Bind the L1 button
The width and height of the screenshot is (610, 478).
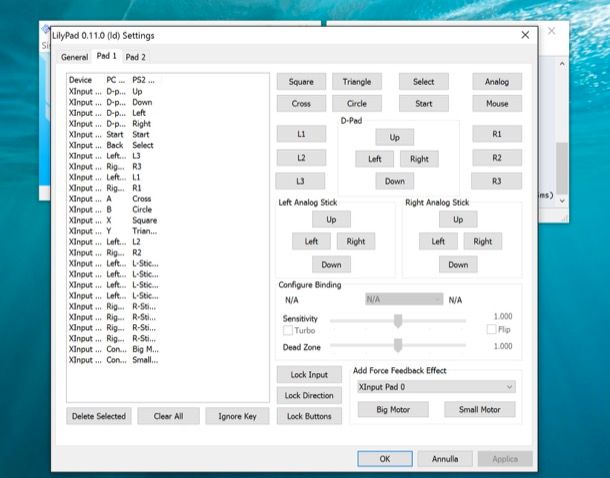pyautogui.click(x=301, y=134)
